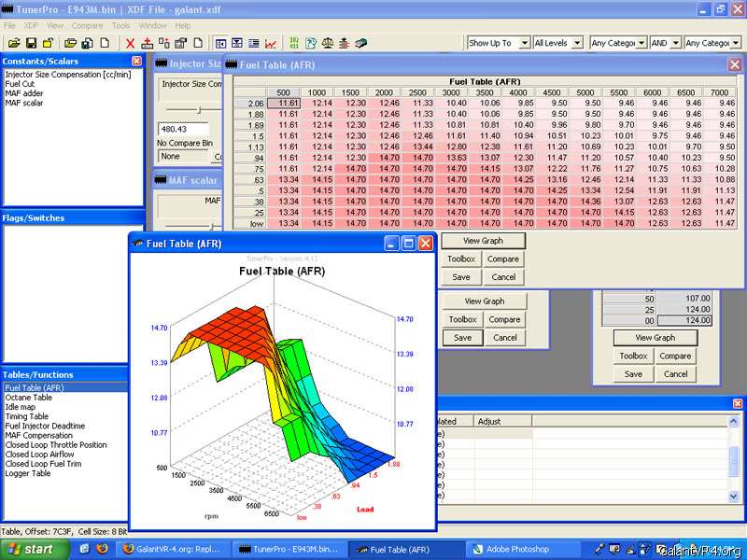This screenshot has height=560, width=747.
Task: Click the green binary digits toolbar icon
Action: click(x=295, y=43)
